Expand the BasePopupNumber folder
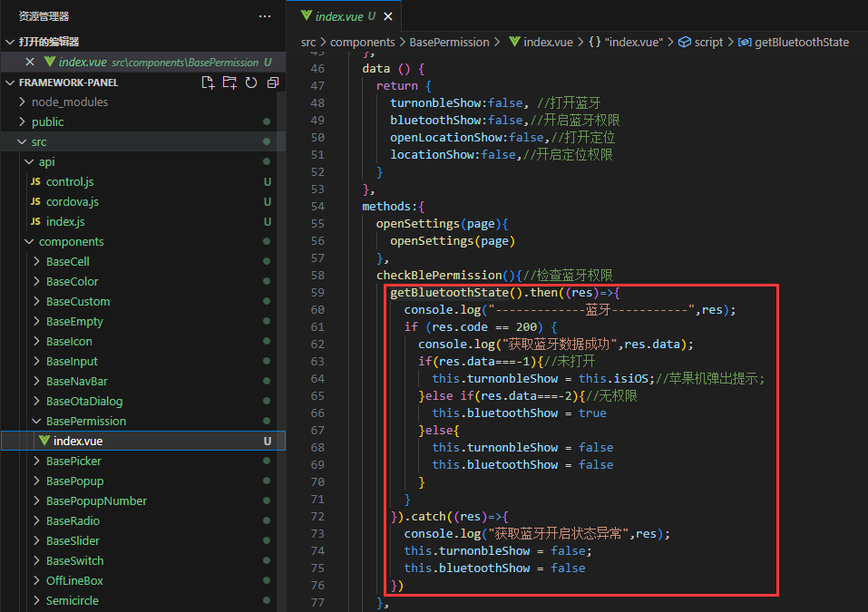868x612 pixels. click(36, 500)
